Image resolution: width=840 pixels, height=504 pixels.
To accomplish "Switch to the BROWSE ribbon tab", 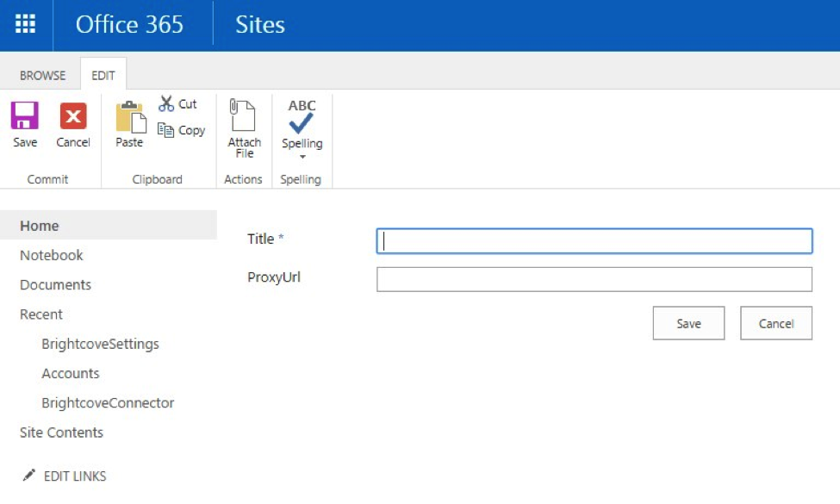I will point(42,75).
